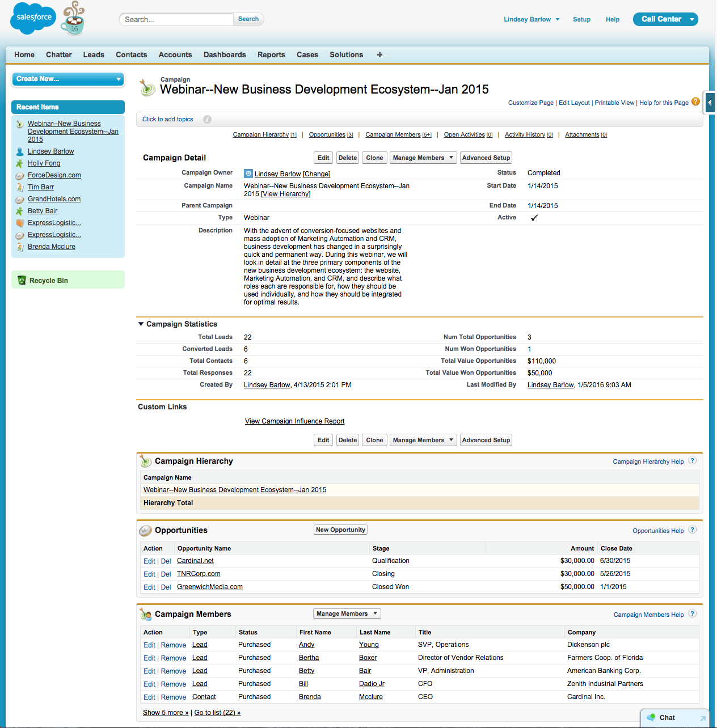Collapse the left sidebar with the edge arrow tab
Screen dimensions: 717x728
click(x=710, y=103)
